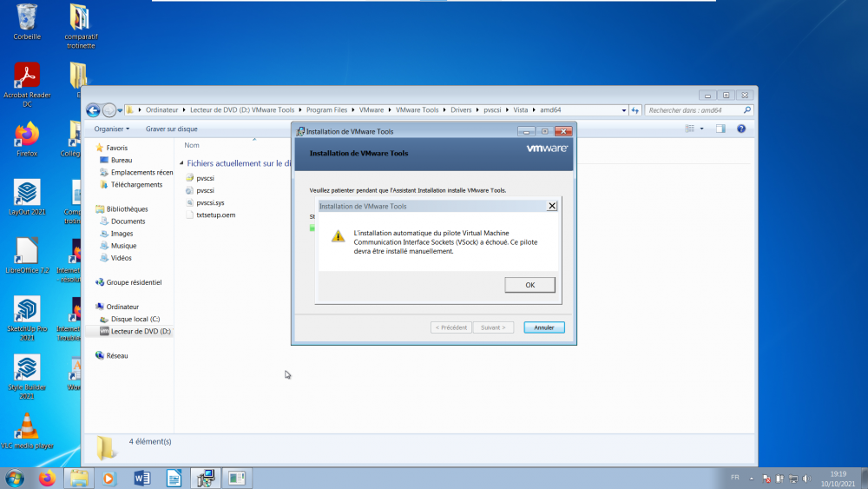The width and height of the screenshot is (868, 489).
Task: Select Images under Bibliothèques
Action: coord(116,233)
